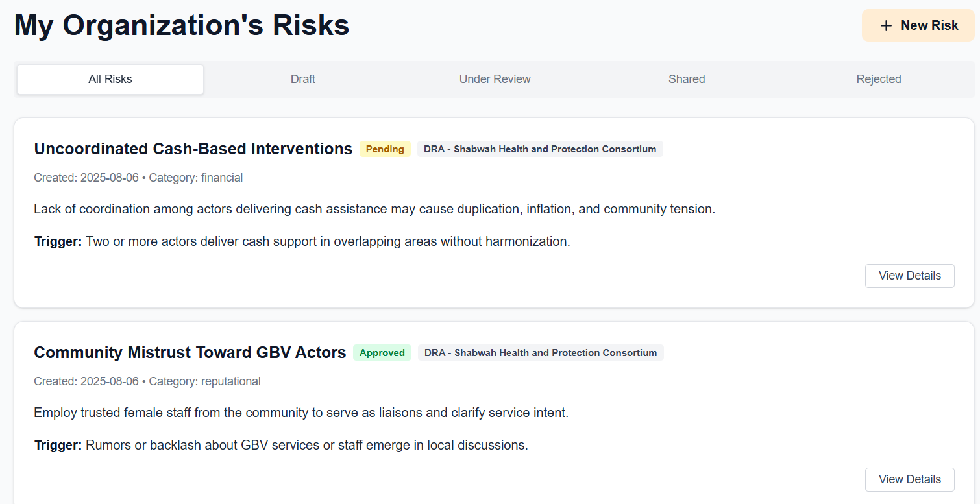This screenshot has width=980, height=504.
Task: Switch to the All Risks tab
Action: click(110, 79)
